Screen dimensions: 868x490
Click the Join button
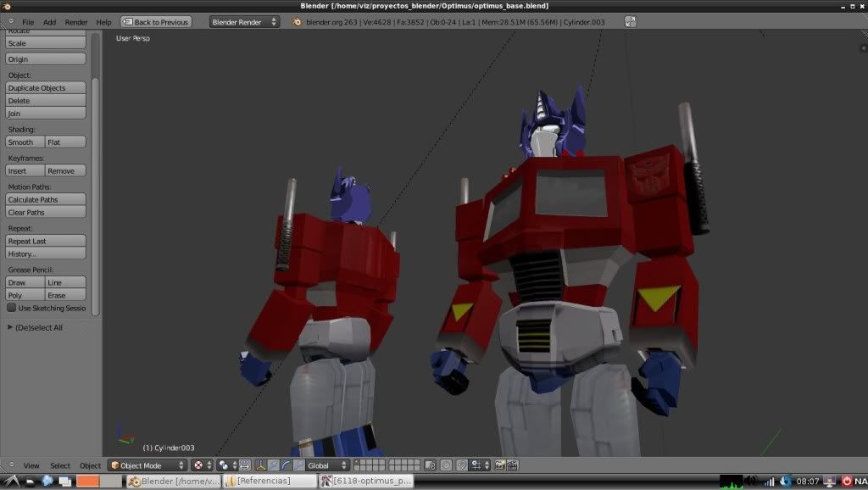click(x=46, y=113)
